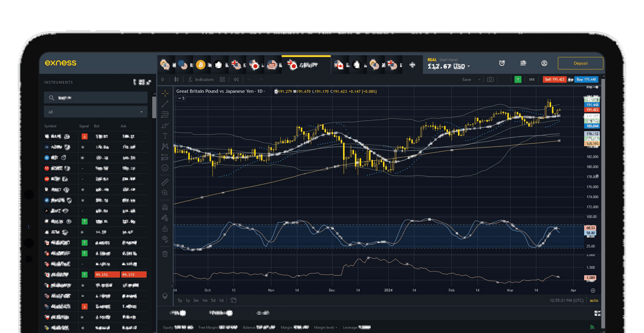Save the chart layout

point(467,80)
